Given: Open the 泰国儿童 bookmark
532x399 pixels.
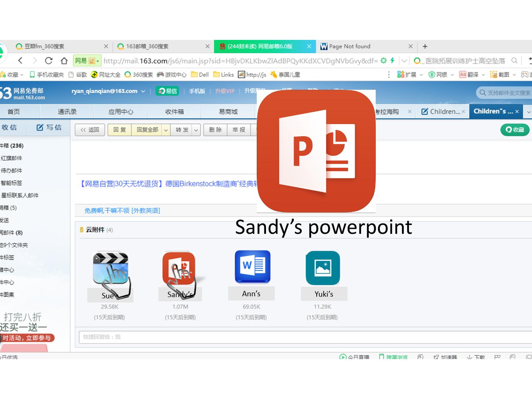Looking at the screenshot, I should point(285,75).
